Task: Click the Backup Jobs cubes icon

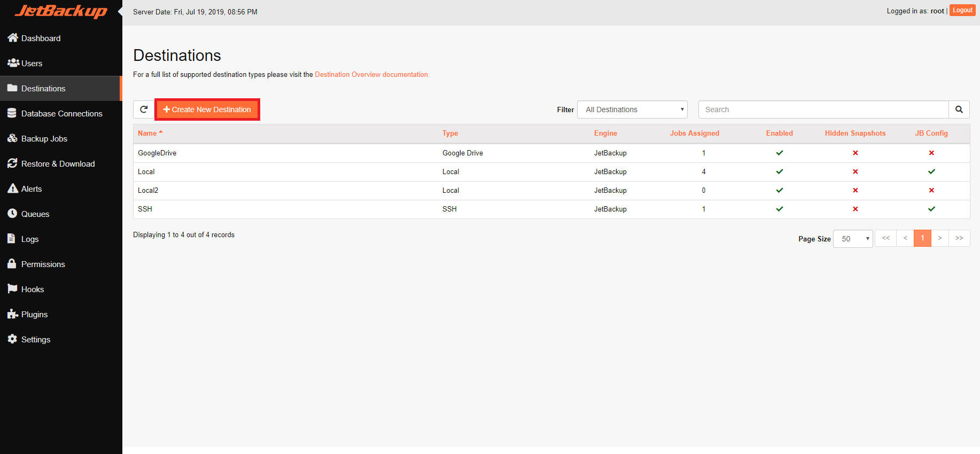Action: pos(13,138)
